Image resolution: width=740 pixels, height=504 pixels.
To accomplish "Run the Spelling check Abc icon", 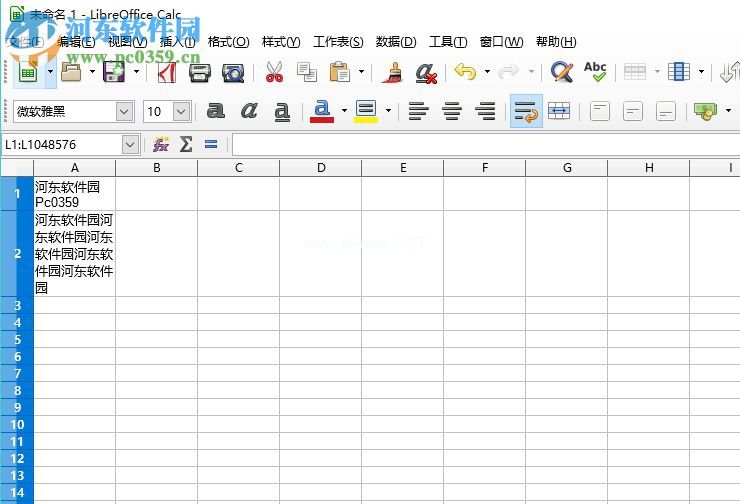I will [x=595, y=72].
